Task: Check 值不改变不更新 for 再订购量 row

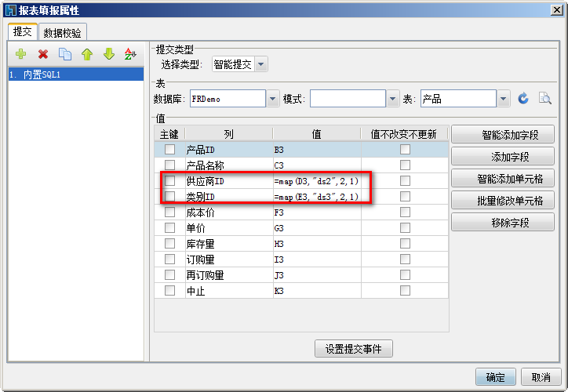Action: pyautogui.click(x=405, y=274)
